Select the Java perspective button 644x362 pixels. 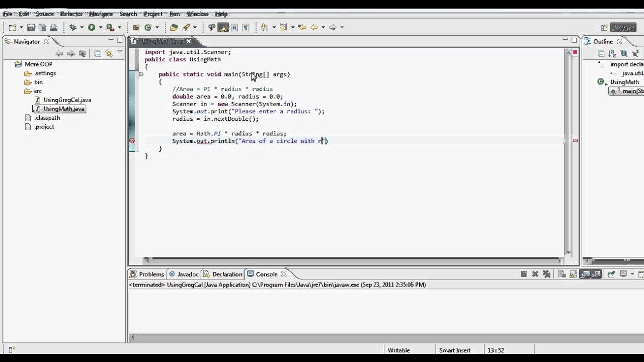coord(623,28)
